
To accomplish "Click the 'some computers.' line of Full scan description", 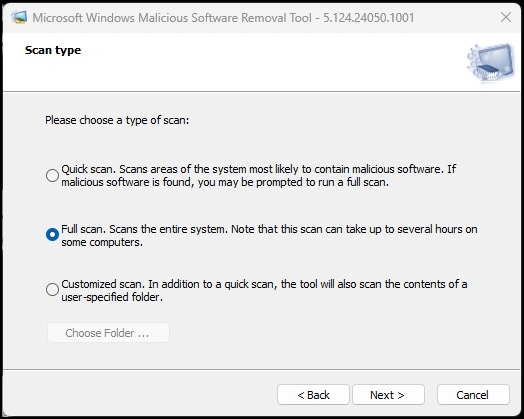I will [102, 242].
